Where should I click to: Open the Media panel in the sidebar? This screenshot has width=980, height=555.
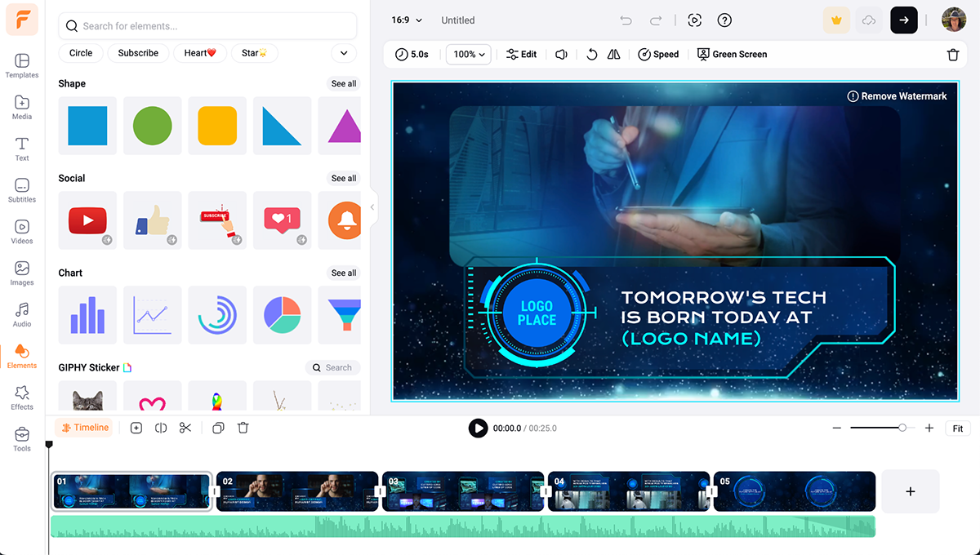point(21,107)
